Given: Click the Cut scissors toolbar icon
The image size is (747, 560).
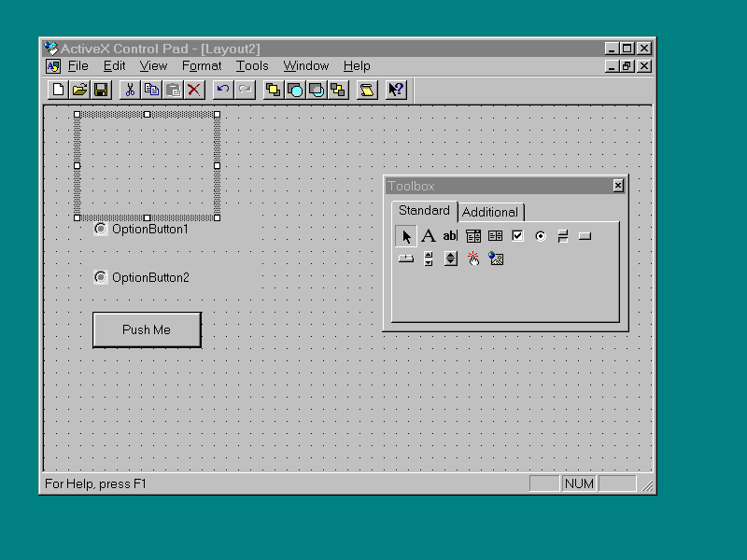Looking at the screenshot, I should 130,90.
